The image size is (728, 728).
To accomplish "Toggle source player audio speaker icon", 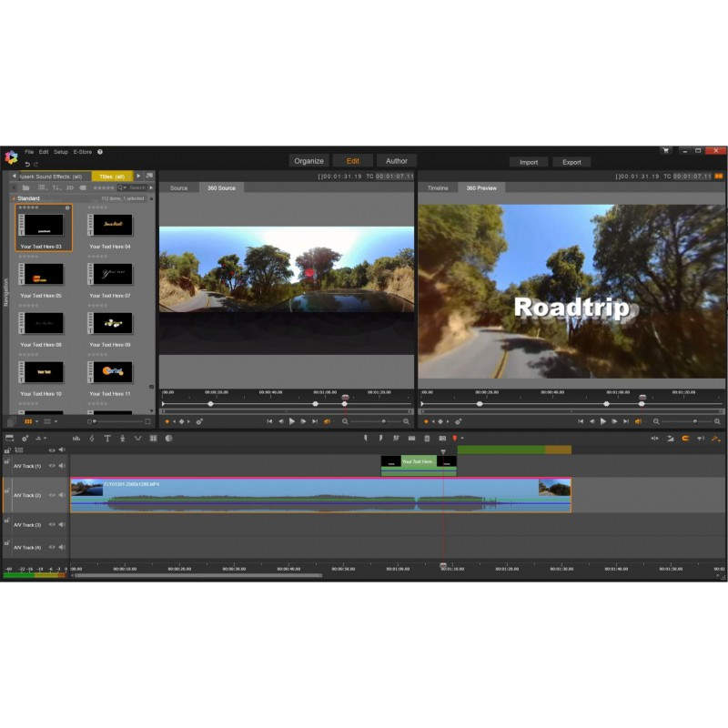I will pos(328,421).
